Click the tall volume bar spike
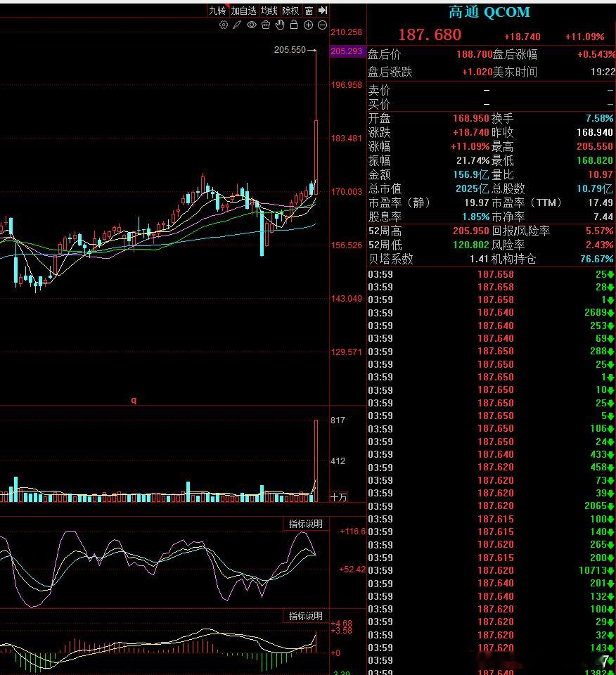 pyautogui.click(x=316, y=461)
